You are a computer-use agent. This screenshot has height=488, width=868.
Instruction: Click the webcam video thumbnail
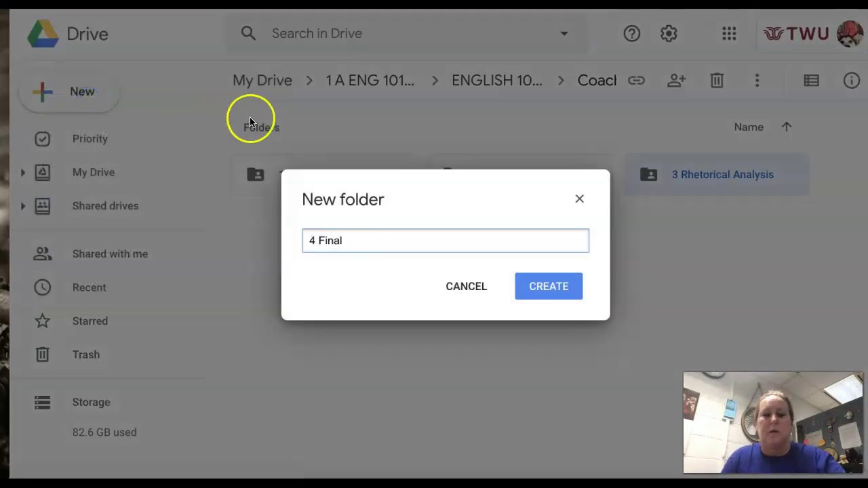pyautogui.click(x=773, y=422)
